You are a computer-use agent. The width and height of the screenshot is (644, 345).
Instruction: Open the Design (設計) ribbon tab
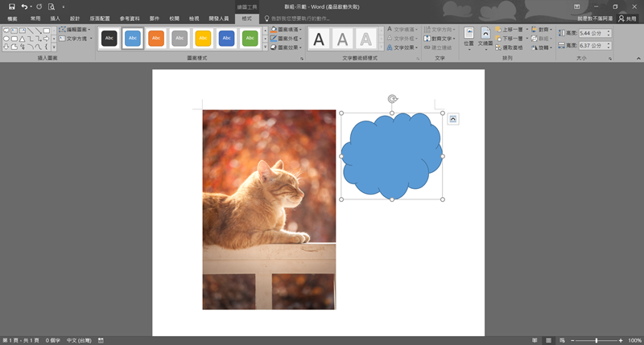[x=75, y=18]
